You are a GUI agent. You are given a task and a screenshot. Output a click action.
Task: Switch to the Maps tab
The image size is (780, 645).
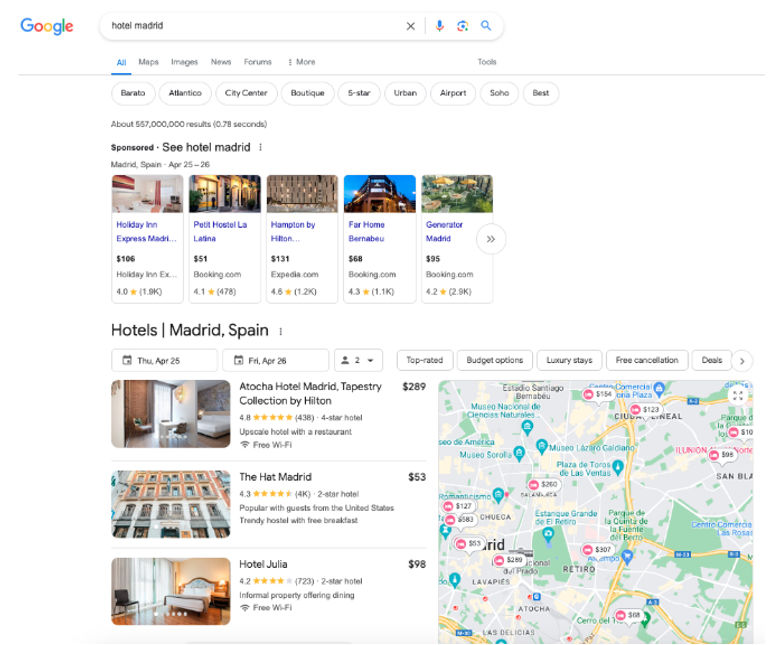pyautogui.click(x=148, y=62)
